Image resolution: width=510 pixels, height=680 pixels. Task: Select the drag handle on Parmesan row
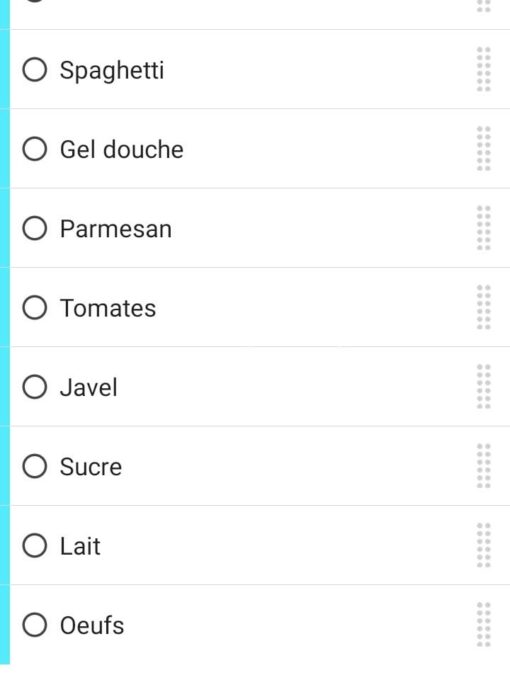coord(484,228)
